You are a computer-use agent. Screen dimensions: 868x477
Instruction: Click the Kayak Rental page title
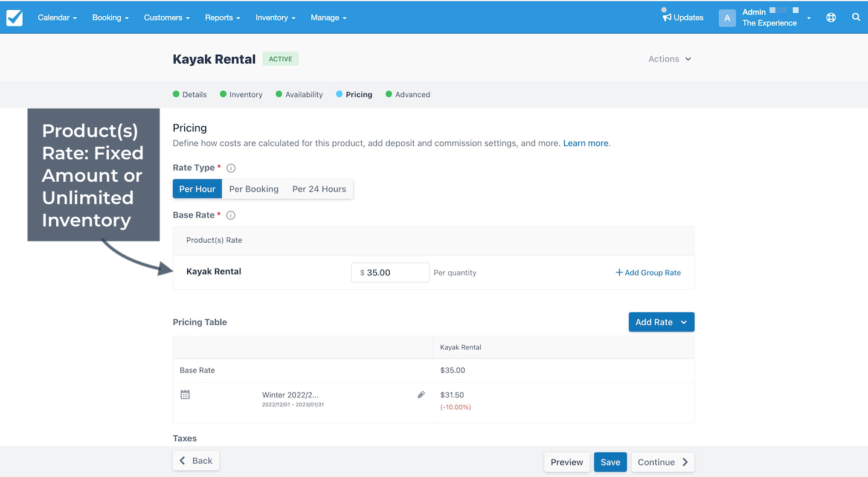(x=214, y=59)
